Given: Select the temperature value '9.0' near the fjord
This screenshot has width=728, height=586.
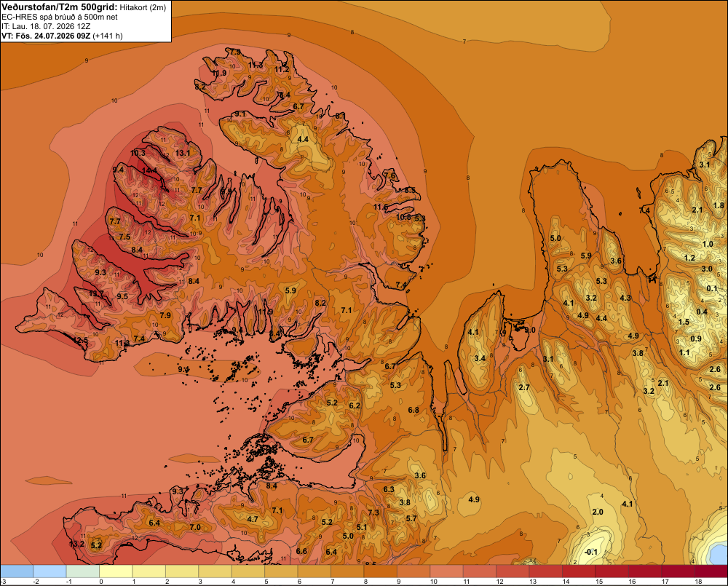Looking at the screenshot, I should click(530, 330).
